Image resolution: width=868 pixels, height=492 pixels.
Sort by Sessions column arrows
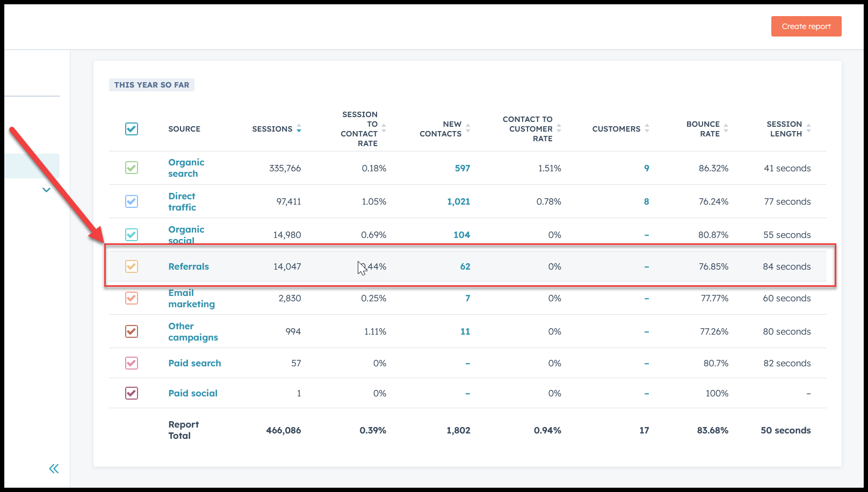tap(299, 129)
